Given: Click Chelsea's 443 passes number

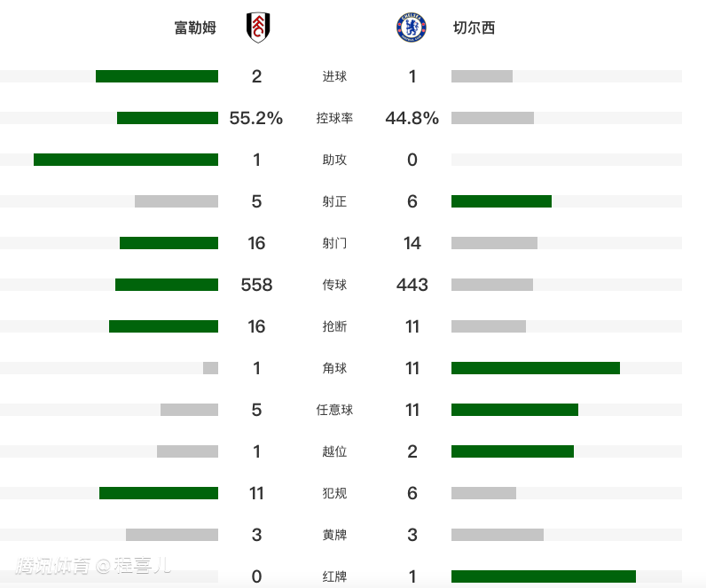Looking at the screenshot, I should pos(412,285).
